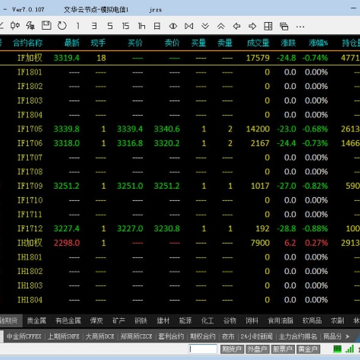Open the 谷物 category tab
360x360 pixels.
[230, 321]
